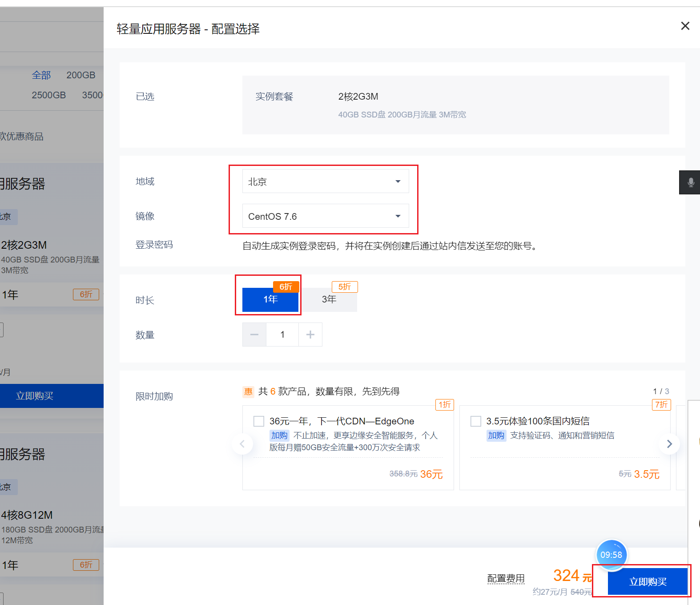700x605 pixels.
Task: Click 立即购买 on the left server card
Action: coord(35,396)
